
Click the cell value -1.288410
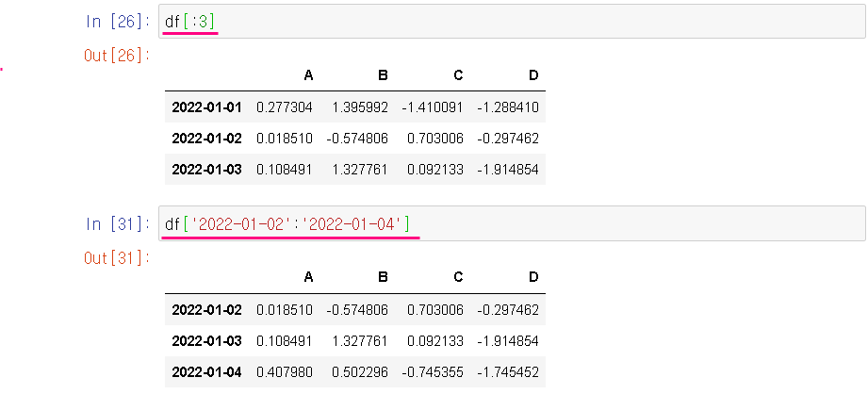click(508, 107)
